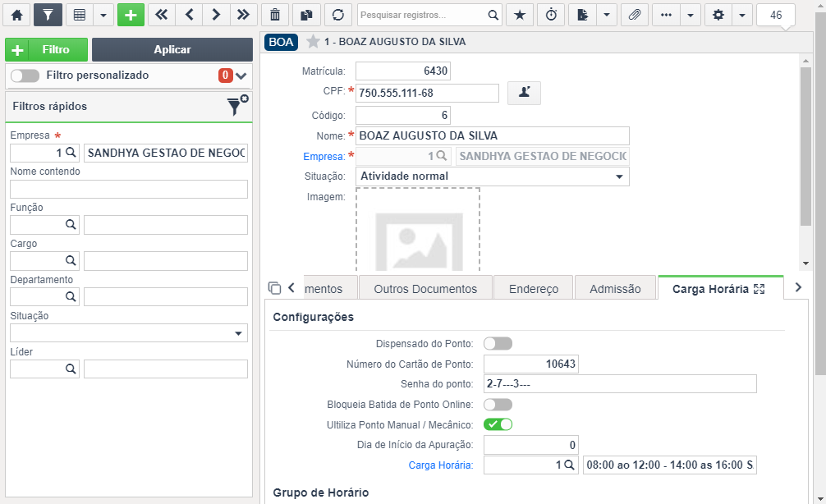The width and height of the screenshot is (826, 504).
Task: Delete record with trash icon
Action: (x=275, y=15)
